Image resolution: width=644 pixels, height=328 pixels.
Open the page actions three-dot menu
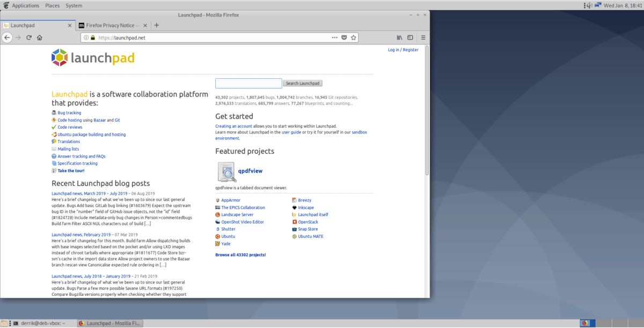(x=335, y=38)
